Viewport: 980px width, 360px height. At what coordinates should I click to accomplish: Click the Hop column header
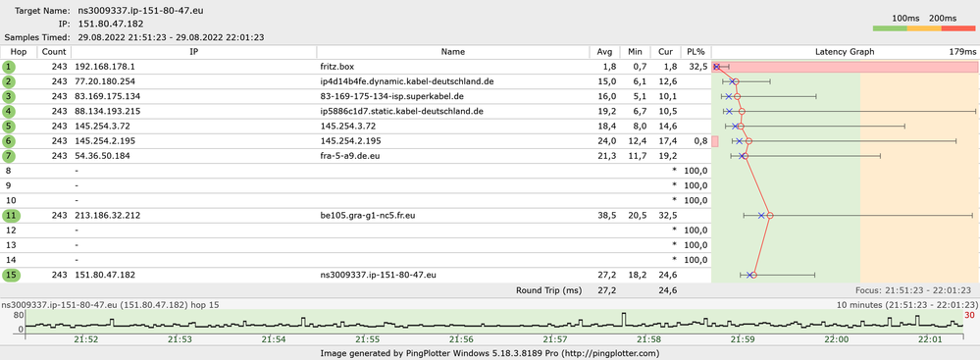19,52
